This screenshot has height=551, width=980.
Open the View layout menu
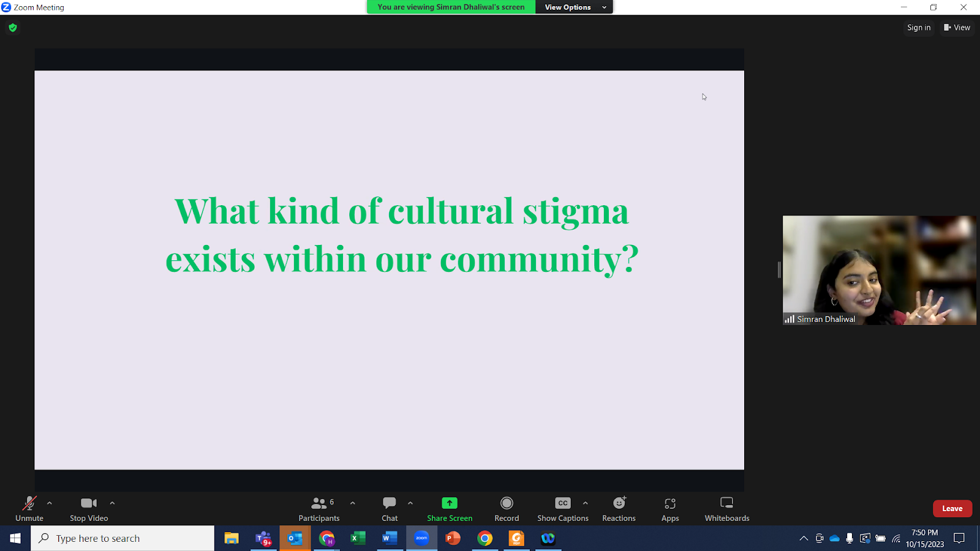[x=957, y=28]
